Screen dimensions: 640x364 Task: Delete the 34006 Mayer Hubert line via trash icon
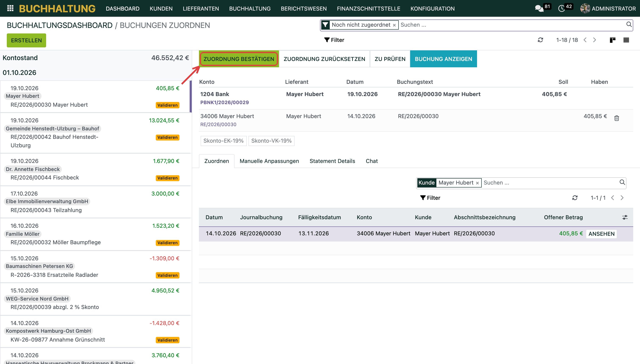tap(617, 118)
